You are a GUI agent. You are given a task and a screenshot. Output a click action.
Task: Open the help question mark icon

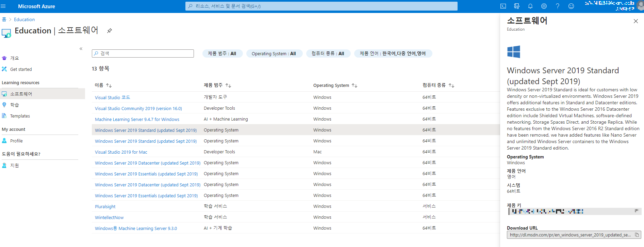click(x=558, y=6)
